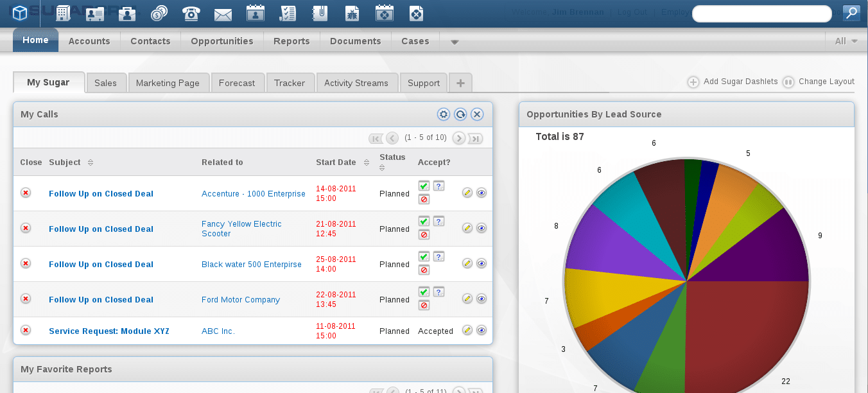
Task: View ABC Inc. call details with eye icon
Action: [482, 330]
